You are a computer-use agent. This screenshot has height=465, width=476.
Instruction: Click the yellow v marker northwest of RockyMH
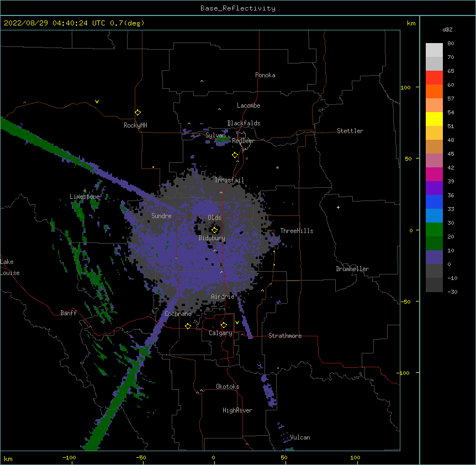point(97,102)
